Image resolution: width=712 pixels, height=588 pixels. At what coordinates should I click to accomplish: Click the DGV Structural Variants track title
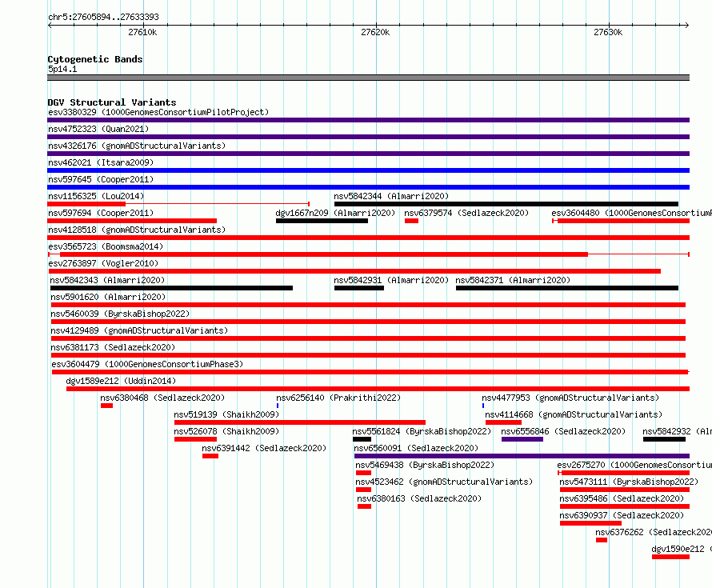coord(112,102)
